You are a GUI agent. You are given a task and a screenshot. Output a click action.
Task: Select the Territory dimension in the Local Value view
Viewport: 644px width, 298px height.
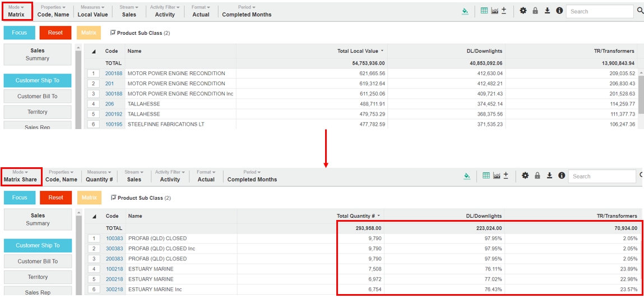(38, 112)
